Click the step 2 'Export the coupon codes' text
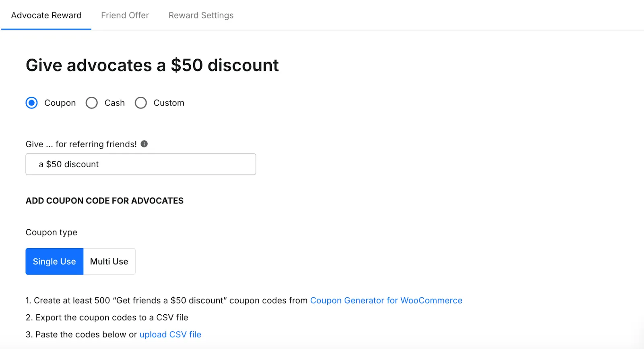This screenshot has height=349, width=644. click(x=107, y=318)
